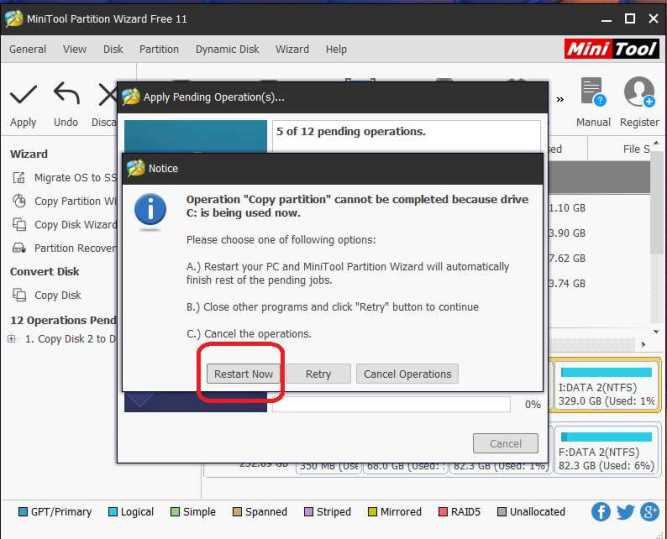Open the Dynamic Disk menu

coord(227,49)
